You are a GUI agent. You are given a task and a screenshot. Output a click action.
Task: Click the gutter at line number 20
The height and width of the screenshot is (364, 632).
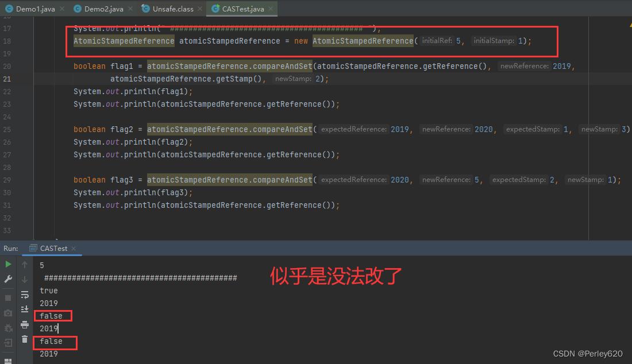click(7, 67)
